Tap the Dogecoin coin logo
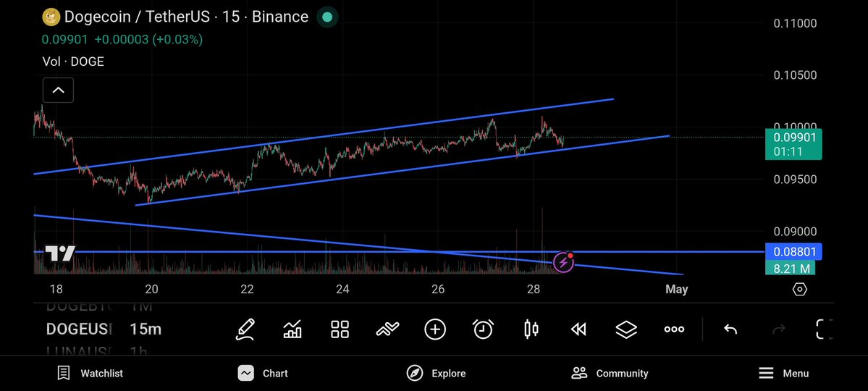The width and height of the screenshot is (868, 391). [x=51, y=17]
